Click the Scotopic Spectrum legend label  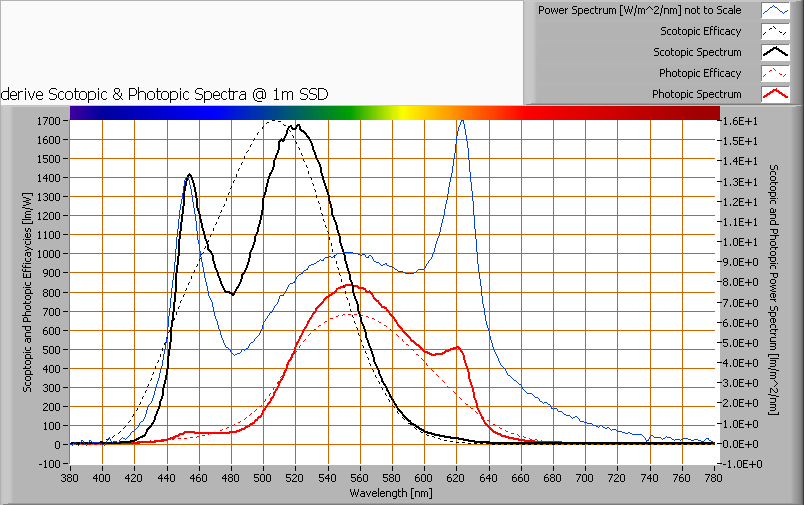click(x=697, y=52)
